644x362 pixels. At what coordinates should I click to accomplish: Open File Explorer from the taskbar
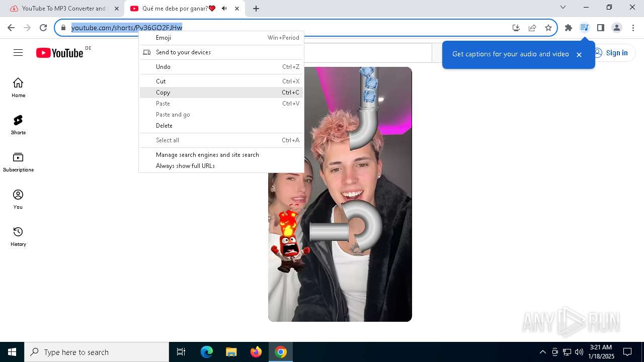tap(231, 352)
